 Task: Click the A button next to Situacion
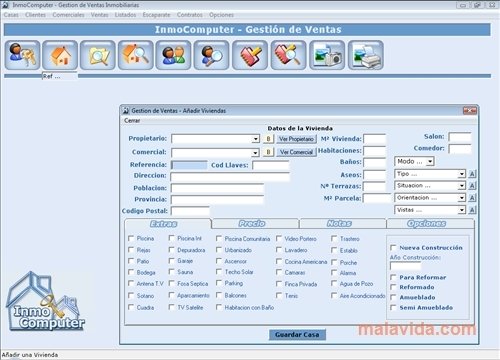[472, 186]
